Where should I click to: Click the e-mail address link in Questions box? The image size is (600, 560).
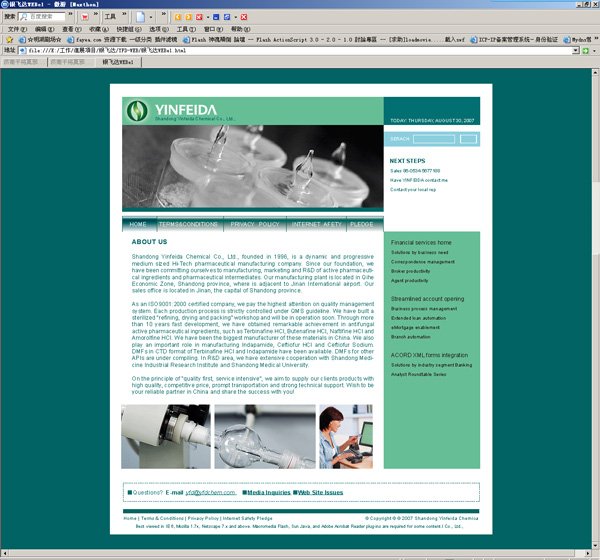[210, 493]
